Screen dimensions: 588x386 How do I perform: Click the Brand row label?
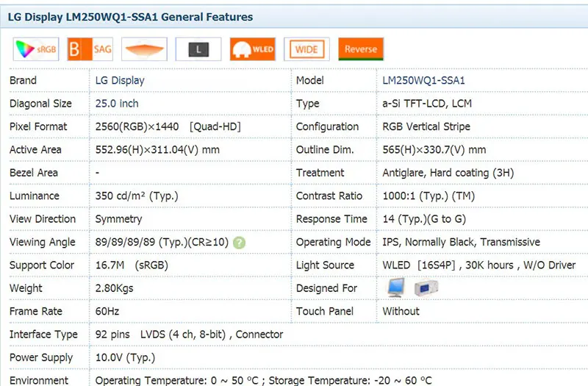coord(24,80)
